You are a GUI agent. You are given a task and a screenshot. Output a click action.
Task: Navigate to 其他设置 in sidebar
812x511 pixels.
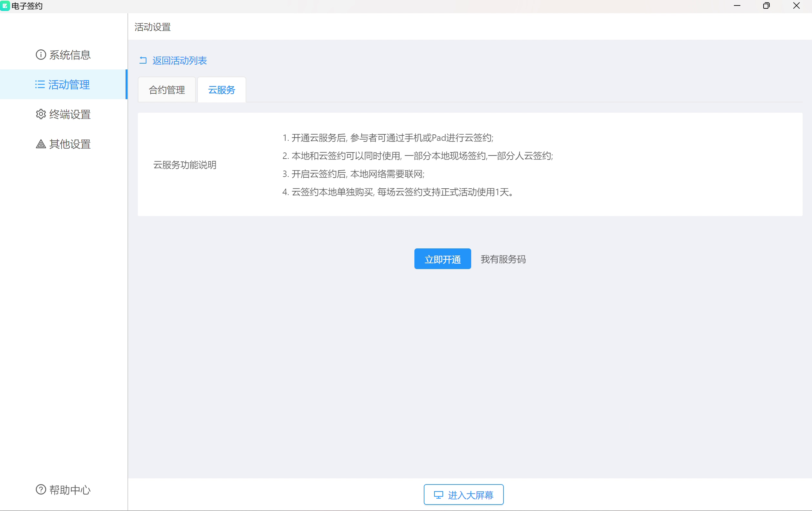tap(70, 144)
